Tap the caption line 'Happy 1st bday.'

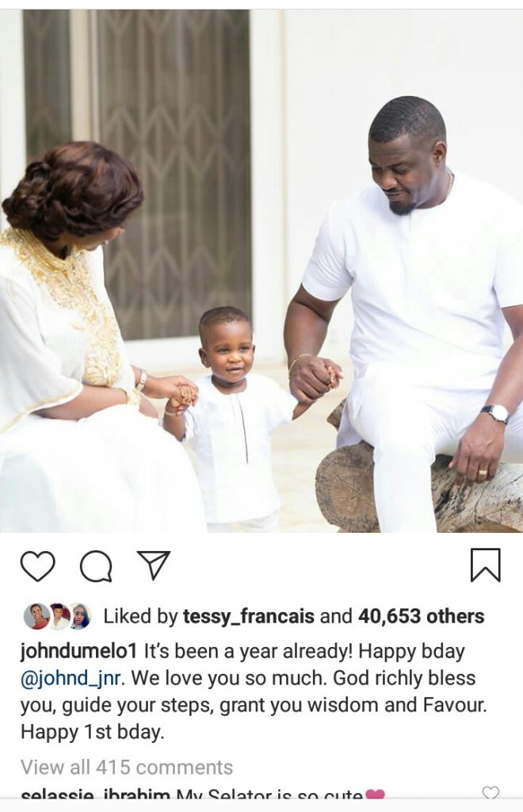click(x=92, y=732)
